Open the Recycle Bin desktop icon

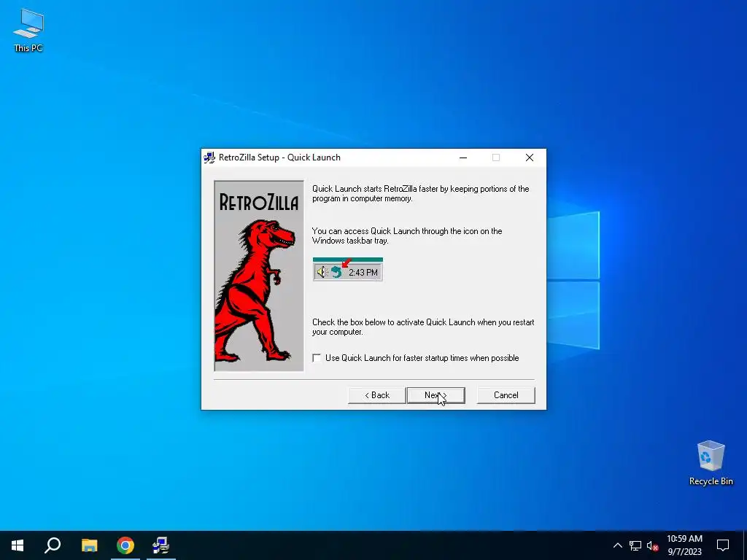pyautogui.click(x=711, y=463)
